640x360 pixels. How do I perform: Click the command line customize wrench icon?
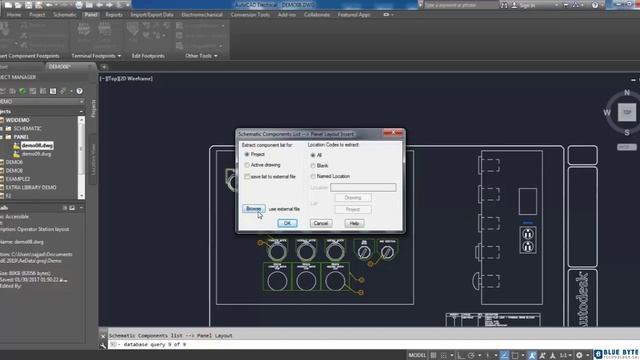(x=103, y=345)
